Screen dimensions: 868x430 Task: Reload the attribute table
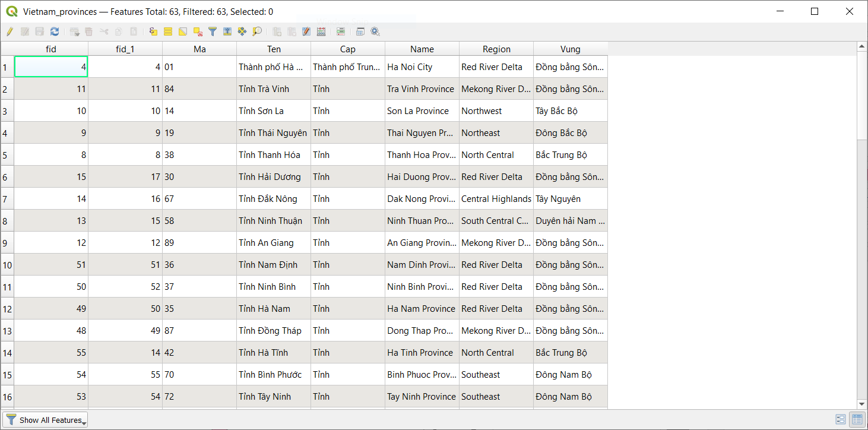point(55,31)
